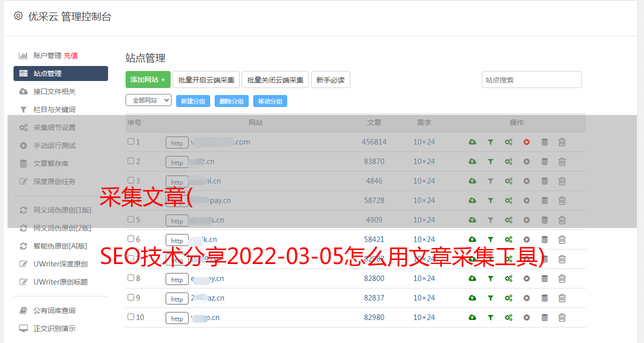The height and width of the screenshot is (343, 644).
Task: Click cloud upload icon in row 4 (58728)
Action: [x=472, y=200]
